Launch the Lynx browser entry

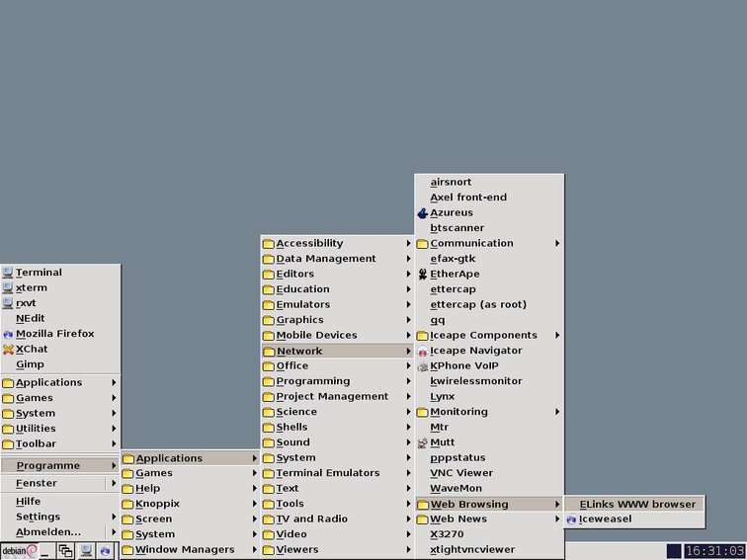click(x=489, y=397)
